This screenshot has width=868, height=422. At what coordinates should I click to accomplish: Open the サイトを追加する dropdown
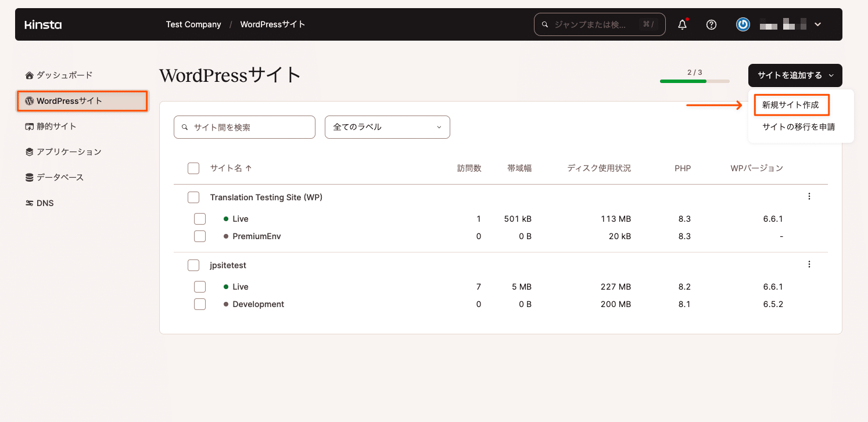(795, 75)
